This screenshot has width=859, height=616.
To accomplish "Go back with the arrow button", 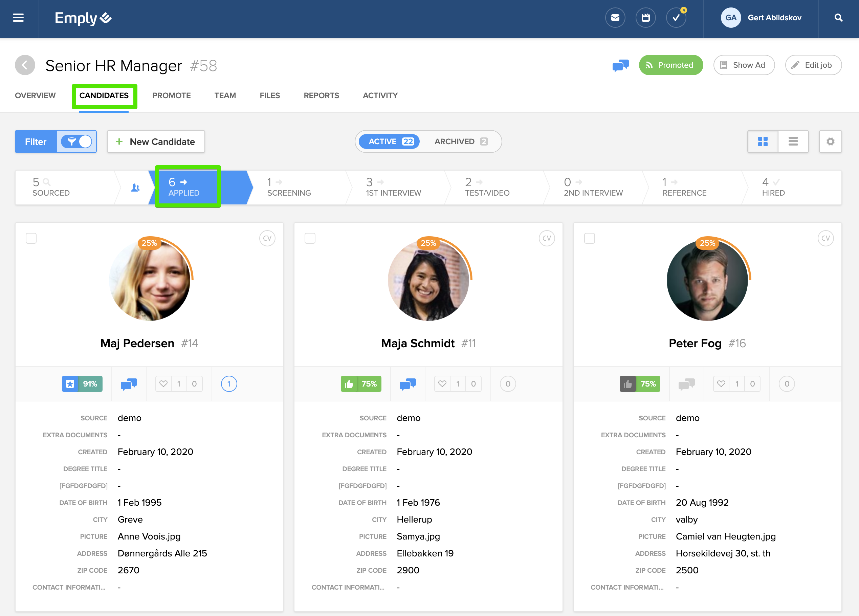I will 25,65.
